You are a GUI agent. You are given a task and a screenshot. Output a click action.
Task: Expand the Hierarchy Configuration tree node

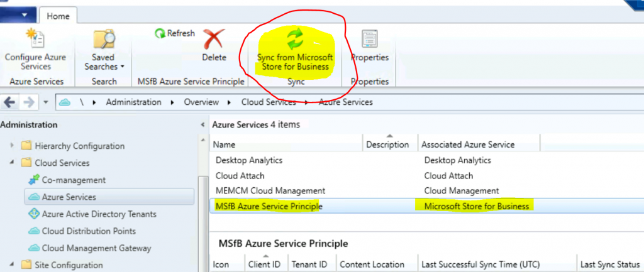coord(13,145)
